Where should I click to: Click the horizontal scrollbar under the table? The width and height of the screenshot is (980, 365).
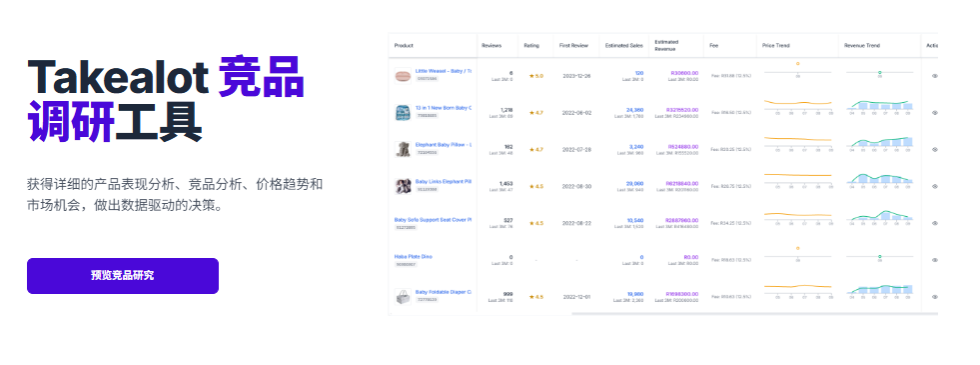(754, 313)
